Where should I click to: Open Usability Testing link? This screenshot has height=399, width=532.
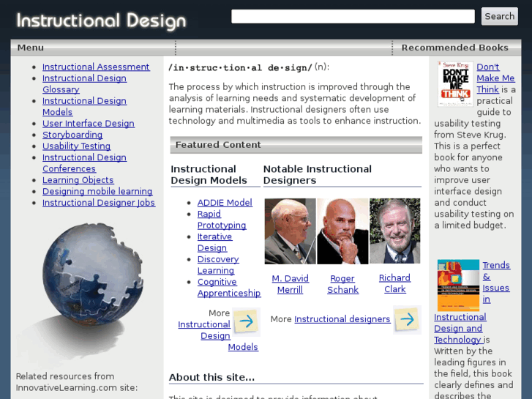[76, 146]
